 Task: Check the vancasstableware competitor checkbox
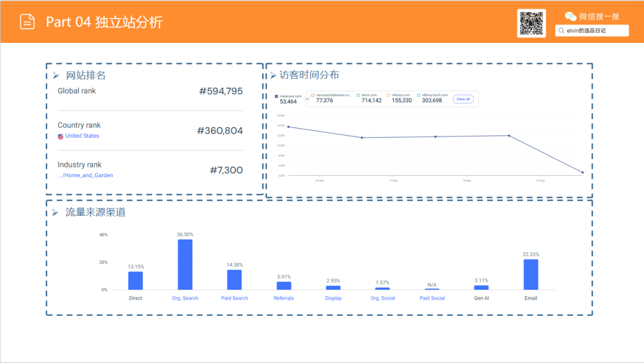(312, 95)
